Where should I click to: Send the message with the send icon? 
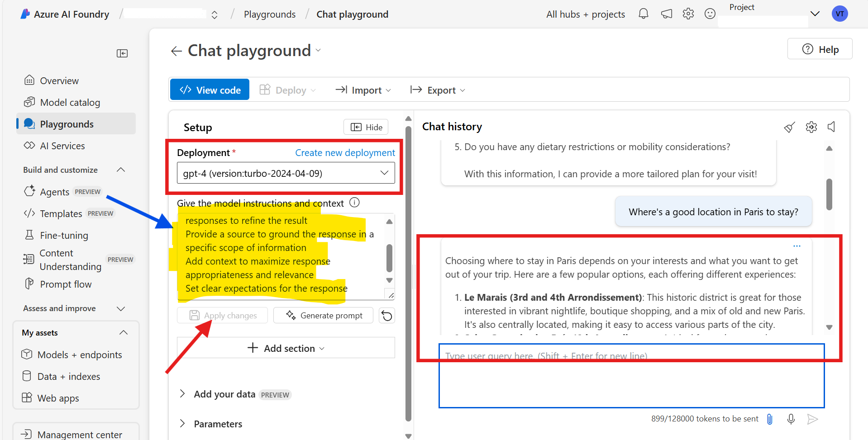pyautogui.click(x=812, y=419)
